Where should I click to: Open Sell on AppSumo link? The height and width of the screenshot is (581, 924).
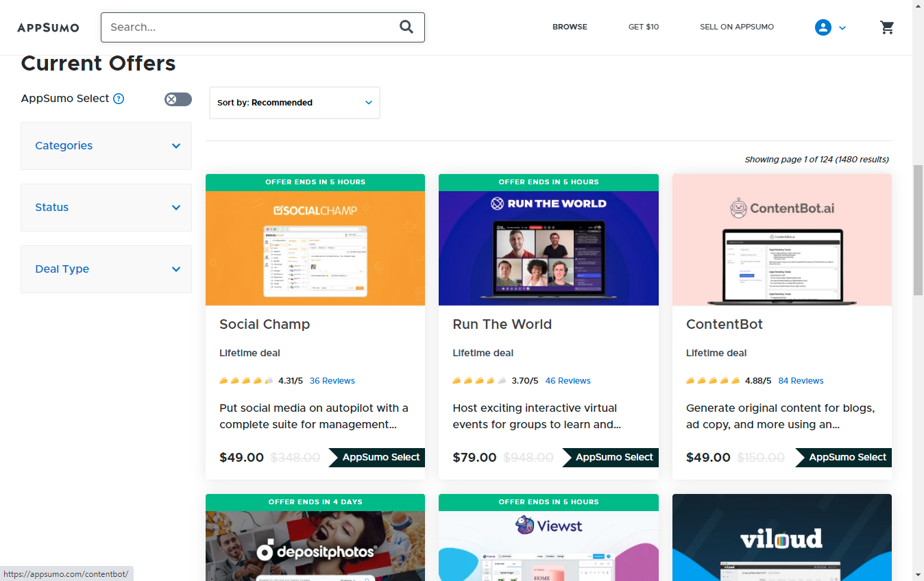737,27
